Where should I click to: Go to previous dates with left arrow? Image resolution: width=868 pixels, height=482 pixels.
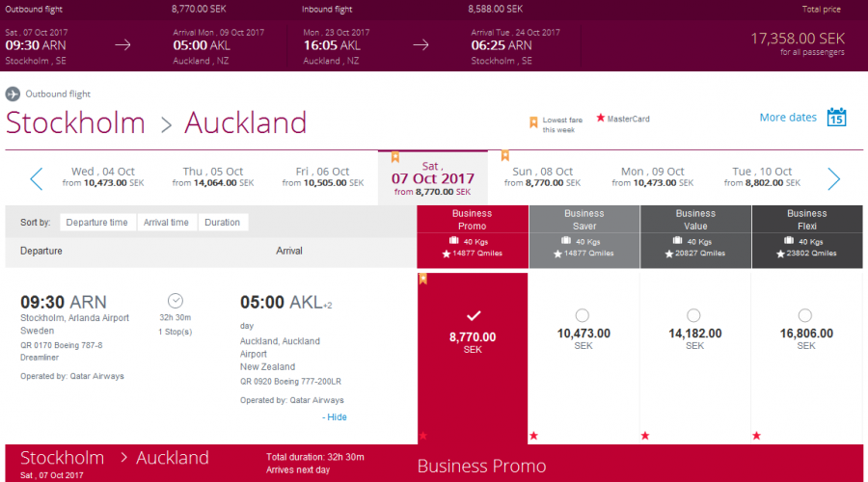point(37,178)
